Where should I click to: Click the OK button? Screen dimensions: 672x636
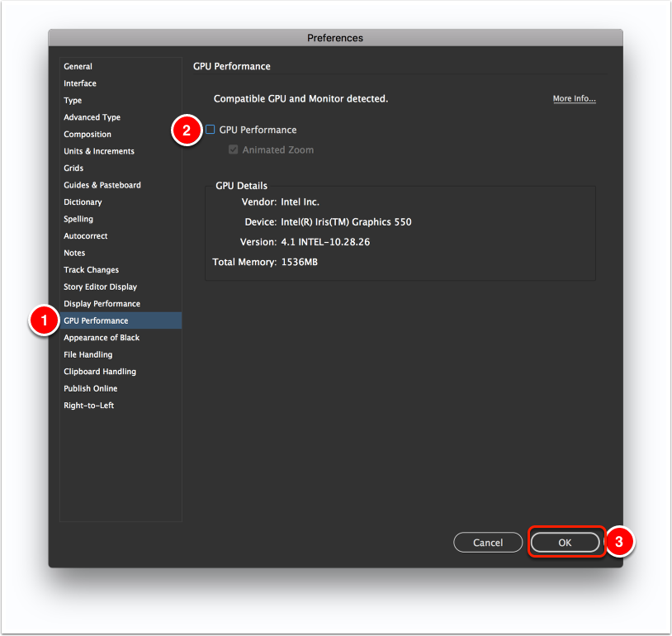pyautogui.click(x=565, y=543)
